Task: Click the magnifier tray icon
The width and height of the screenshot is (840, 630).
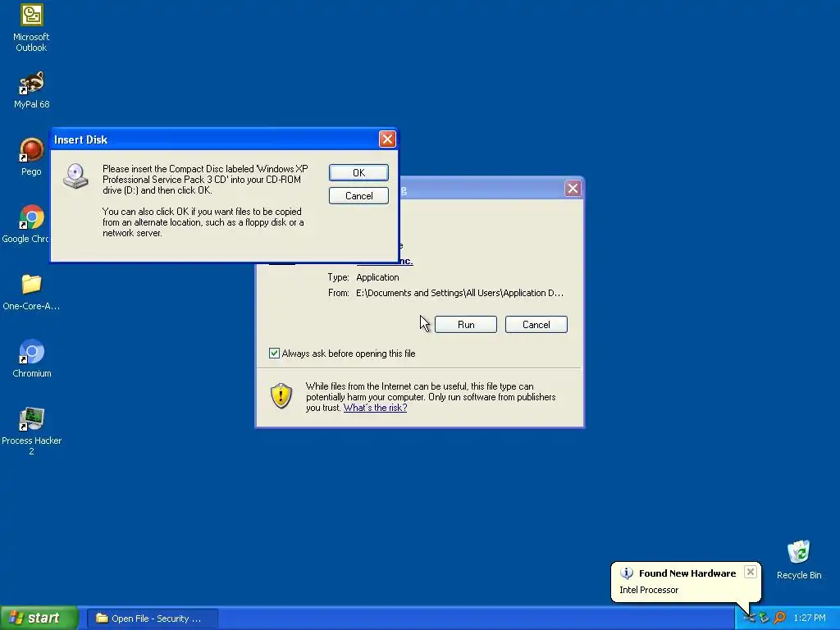Action: pyautogui.click(x=779, y=618)
